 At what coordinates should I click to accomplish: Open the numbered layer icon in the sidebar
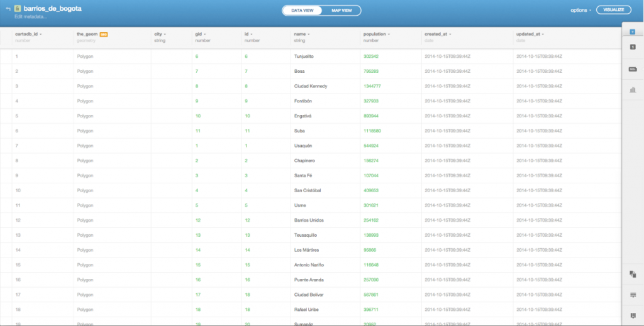tap(632, 48)
